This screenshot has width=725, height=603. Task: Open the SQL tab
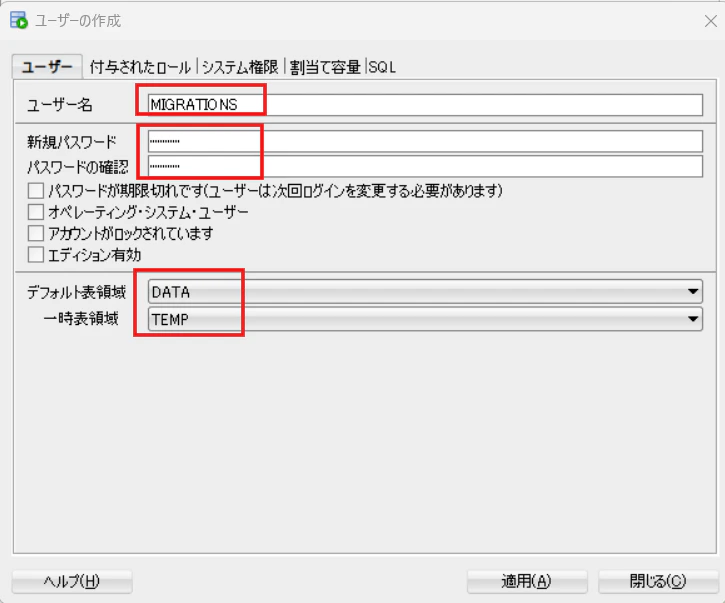382,67
